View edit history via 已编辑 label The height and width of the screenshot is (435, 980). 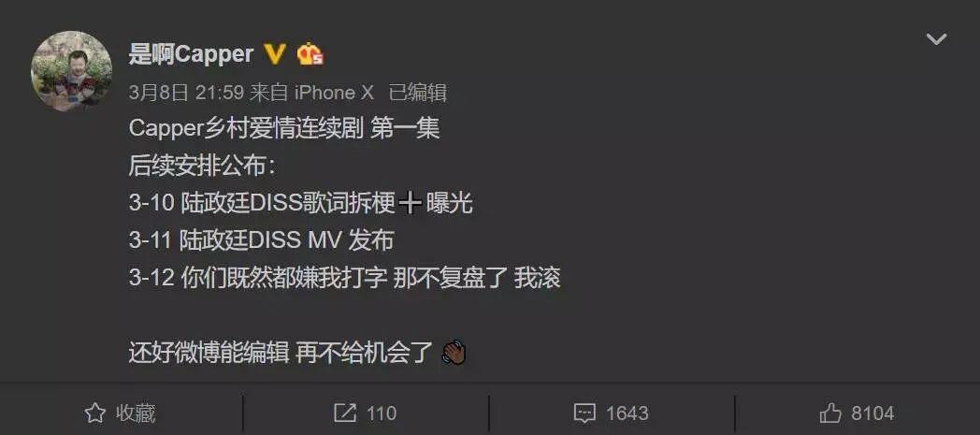coord(417,94)
